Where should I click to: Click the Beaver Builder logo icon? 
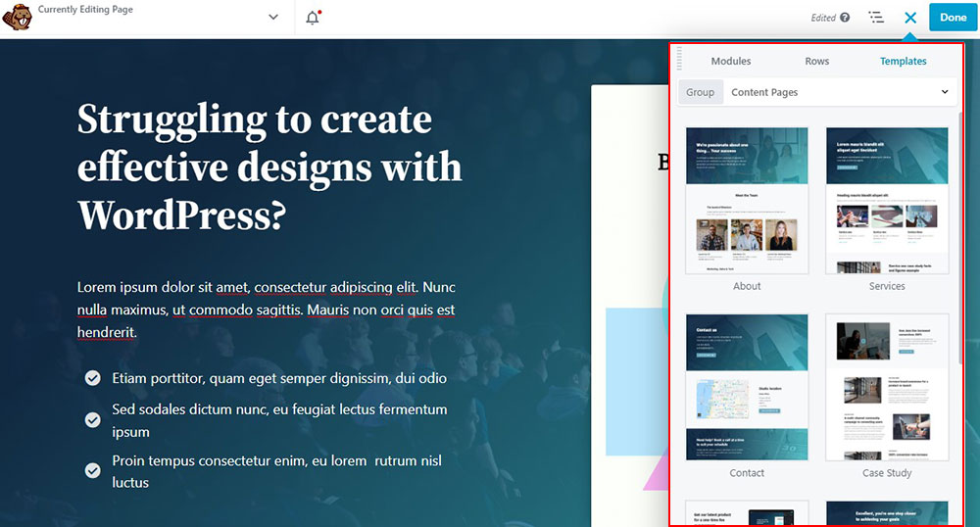click(17, 18)
